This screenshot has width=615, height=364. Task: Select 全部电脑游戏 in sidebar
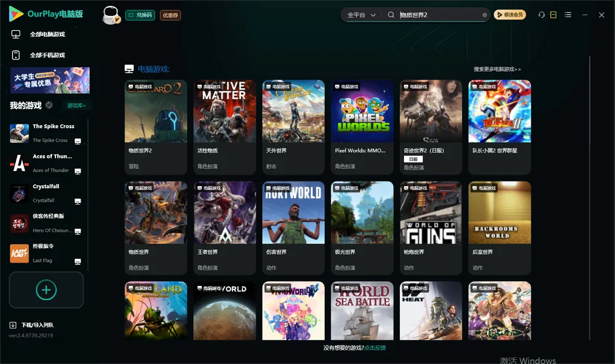[x=47, y=34]
